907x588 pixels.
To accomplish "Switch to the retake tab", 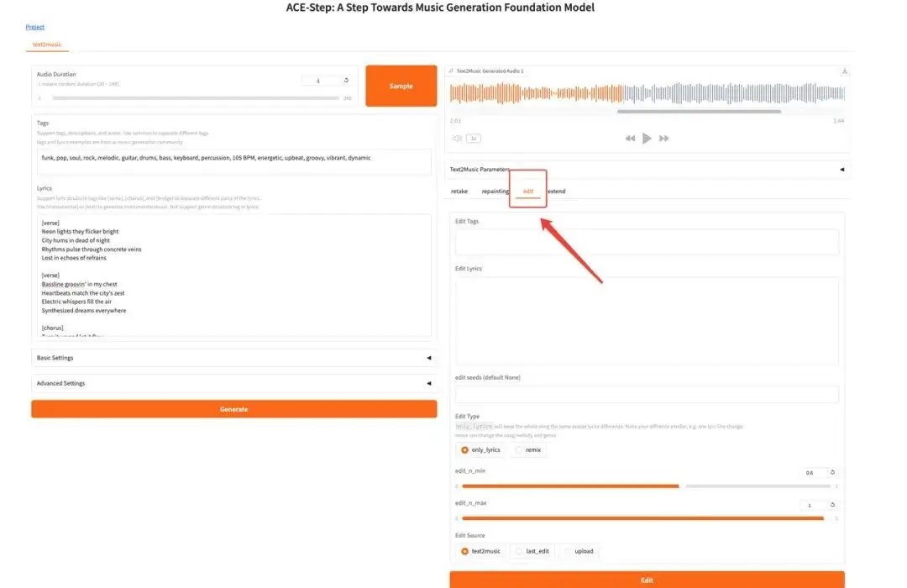I will pos(459,191).
